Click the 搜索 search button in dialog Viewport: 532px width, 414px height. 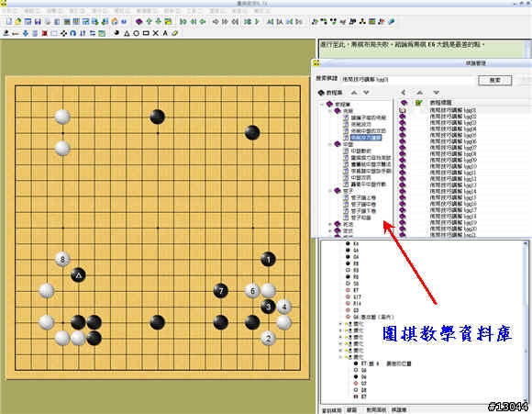click(x=495, y=80)
